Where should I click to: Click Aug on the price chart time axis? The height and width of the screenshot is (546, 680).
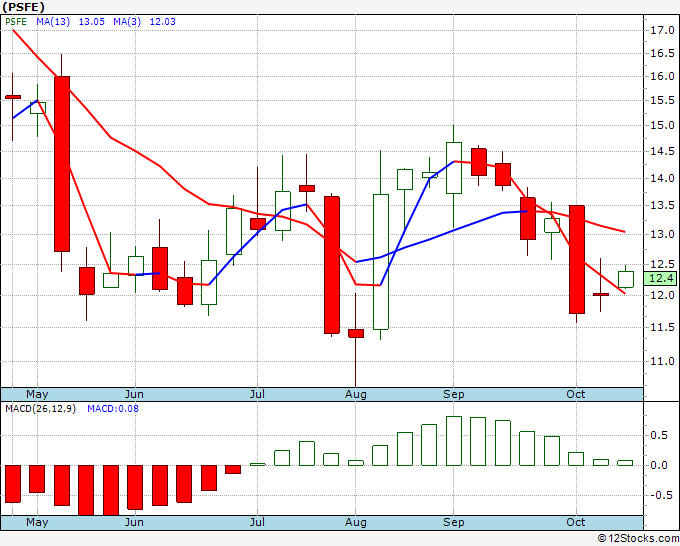tap(356, 394)
